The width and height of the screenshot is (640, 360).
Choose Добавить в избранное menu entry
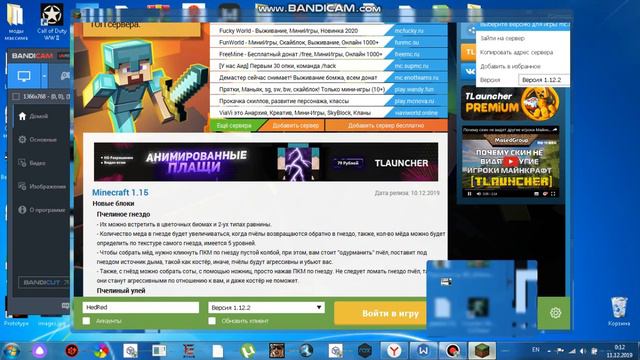pyautogui.click(x=510, y=66)
